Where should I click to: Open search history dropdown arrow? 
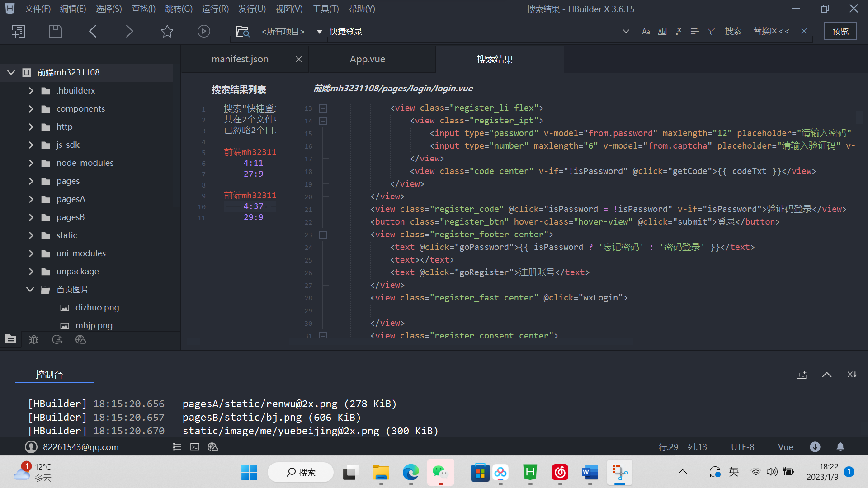(626, 31)
